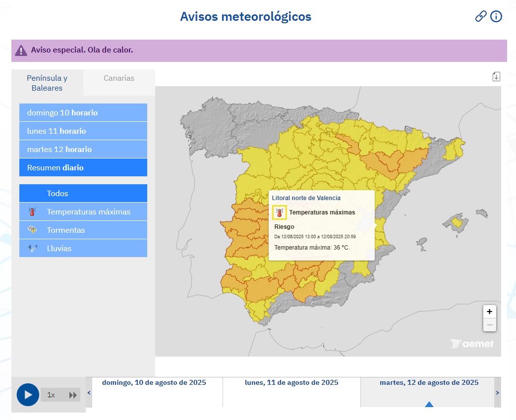Switch to the Canarias tab
Image resolution: width=516 pixels, height=420 pixels.
(119, 78)
